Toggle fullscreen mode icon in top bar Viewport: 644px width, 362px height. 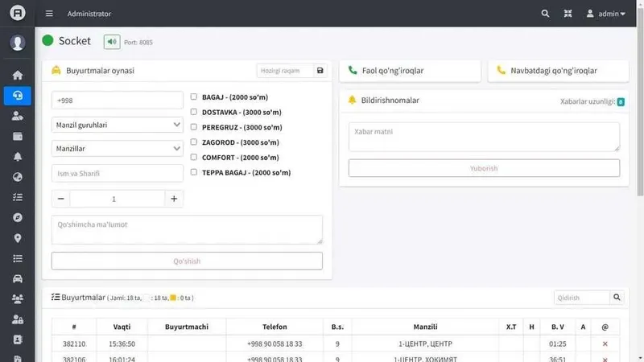568,14
